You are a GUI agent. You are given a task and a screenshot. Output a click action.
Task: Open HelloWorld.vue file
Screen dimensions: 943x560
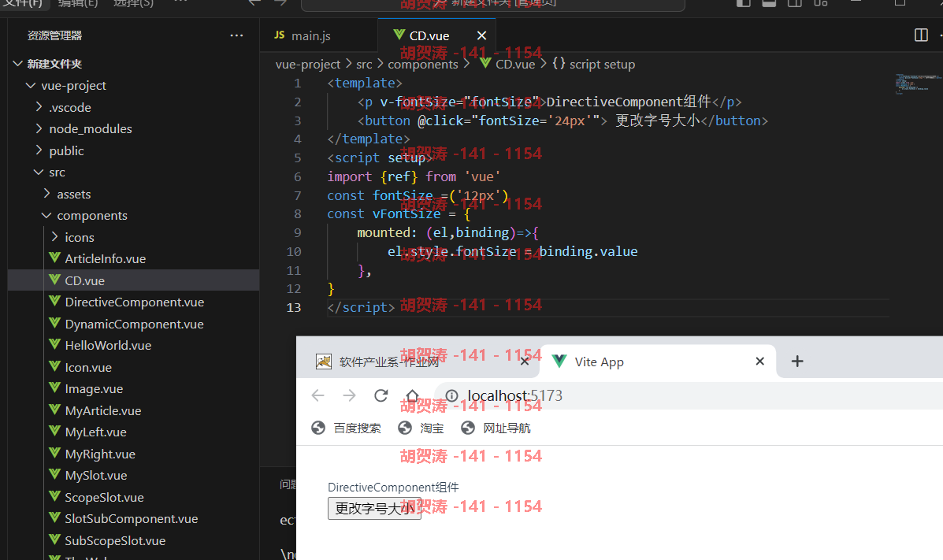133,345
